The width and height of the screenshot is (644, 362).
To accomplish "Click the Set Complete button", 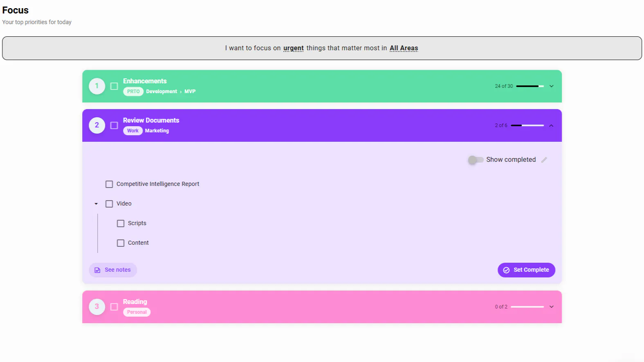I will tap(526, 270).
